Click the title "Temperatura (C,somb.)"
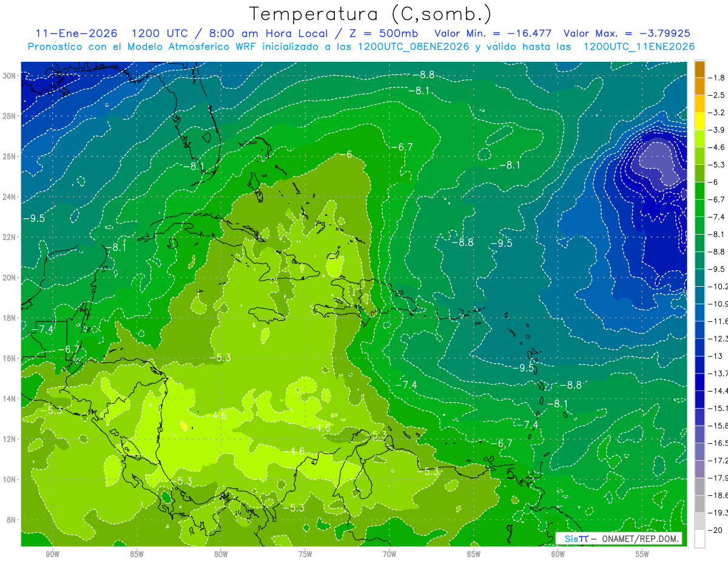The image size is (728, 562). click(371, 15)
